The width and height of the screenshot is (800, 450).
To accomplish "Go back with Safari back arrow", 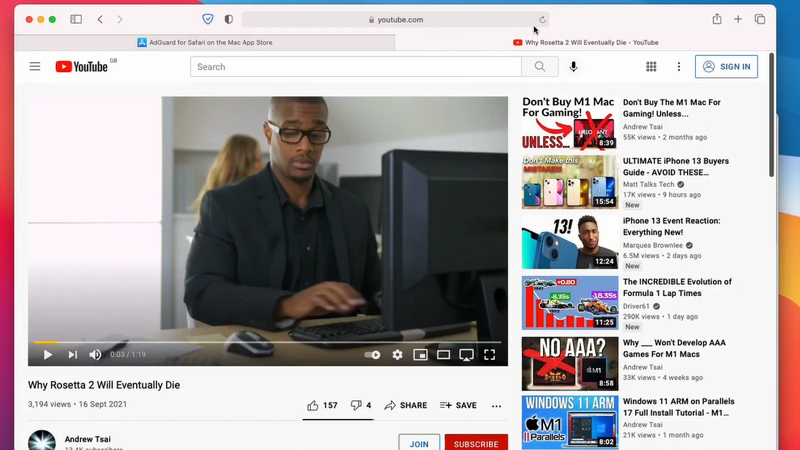I will click(100, 19).
